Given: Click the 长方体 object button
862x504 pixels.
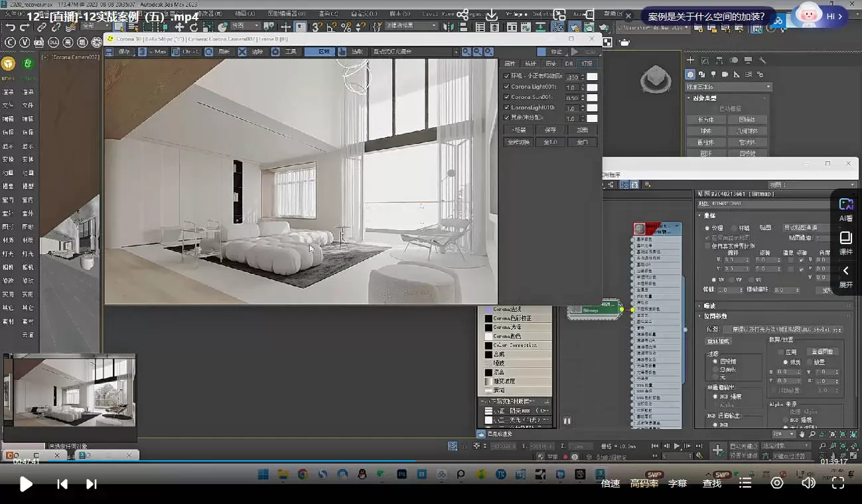Looking at the screenshot, I should pos(706,120).
